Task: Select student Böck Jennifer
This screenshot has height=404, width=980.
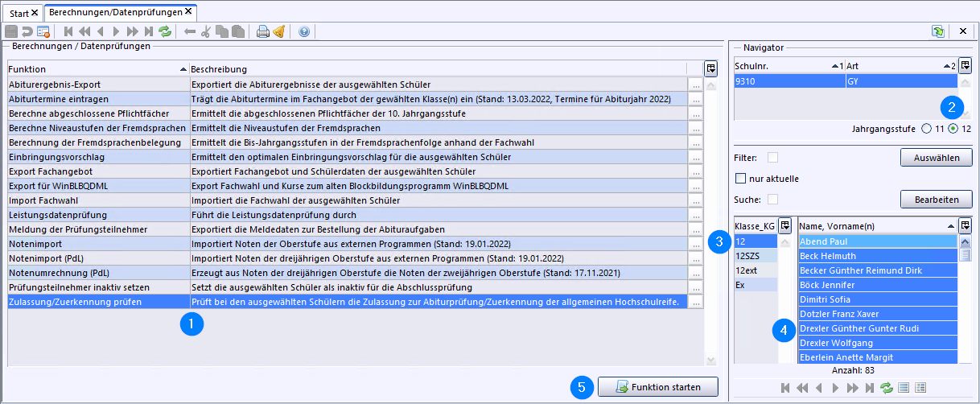Action: click(x=877, y=285)
